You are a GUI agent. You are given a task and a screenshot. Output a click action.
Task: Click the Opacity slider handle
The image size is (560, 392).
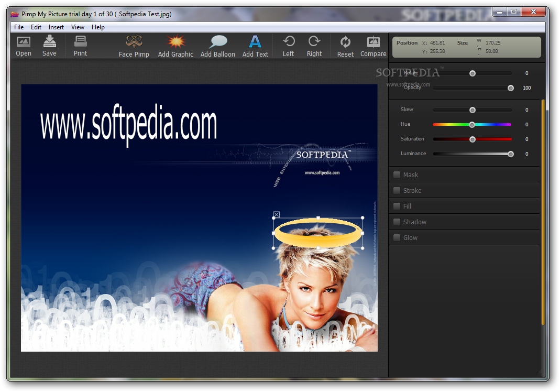pos(511,88)
